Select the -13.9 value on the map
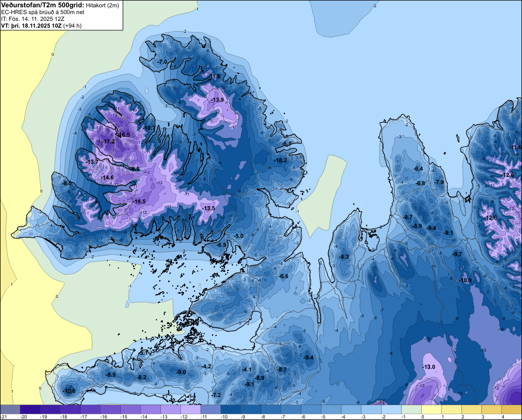The image size is (522, 420). click(x=217, y=100)
